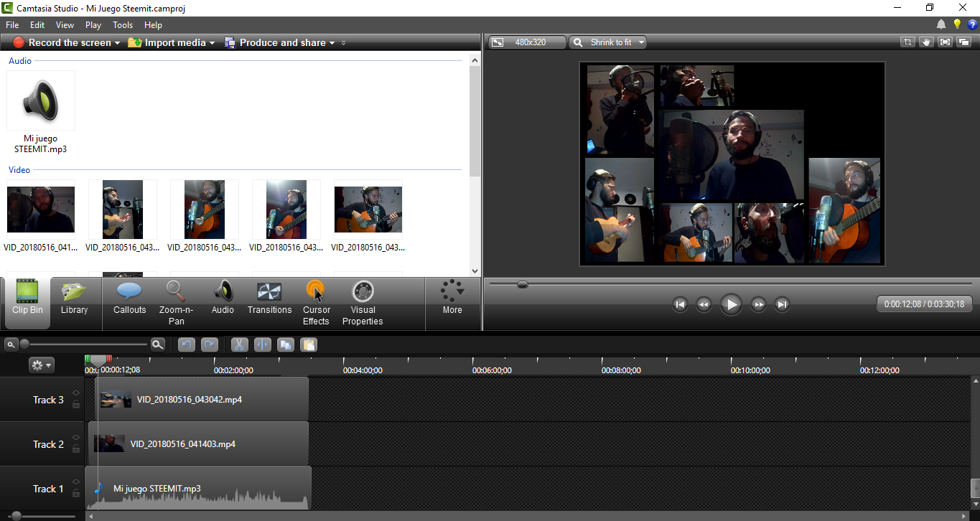Viewport: 980px width, 521px height.
Task: Select Mi juego STEEMIT.mp3 clip on Track 1
Action: coord(198,488)
